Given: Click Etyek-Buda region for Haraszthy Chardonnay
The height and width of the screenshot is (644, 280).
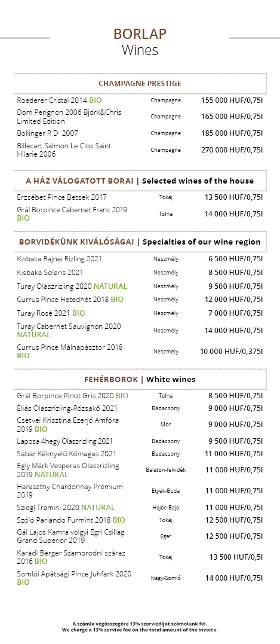Looking at the screenshot, I should (x=165, y=491).
